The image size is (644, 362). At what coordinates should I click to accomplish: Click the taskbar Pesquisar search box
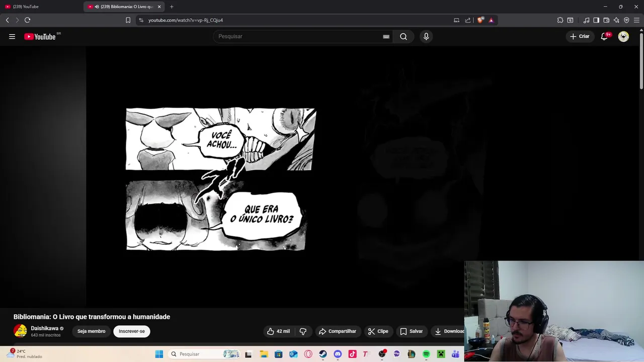click(x=205, y=354)
